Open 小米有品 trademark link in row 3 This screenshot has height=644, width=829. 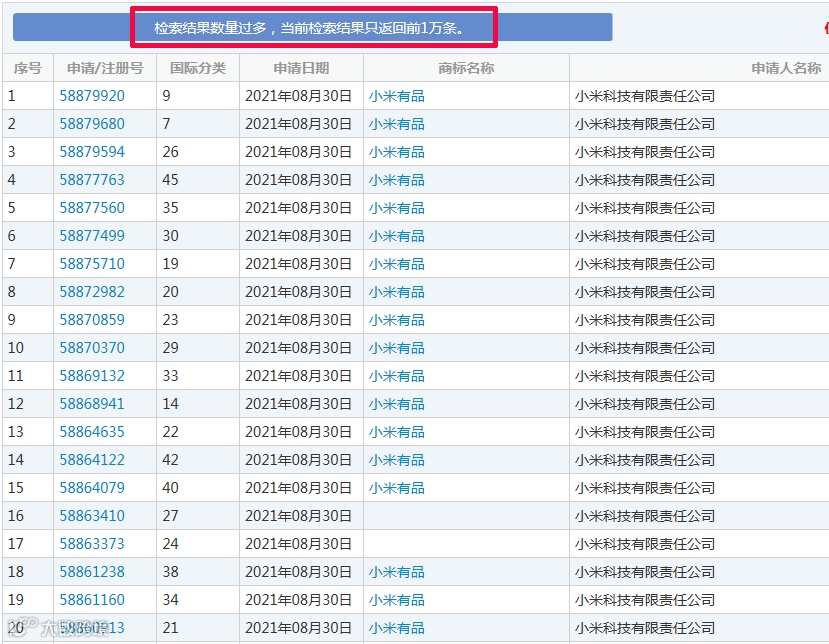397,152
